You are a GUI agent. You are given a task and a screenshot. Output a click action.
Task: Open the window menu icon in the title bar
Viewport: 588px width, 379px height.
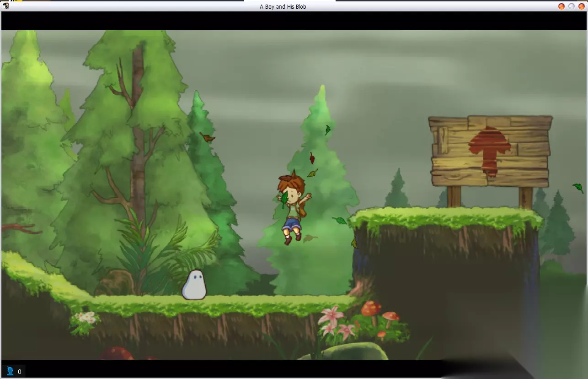point(5,6)
